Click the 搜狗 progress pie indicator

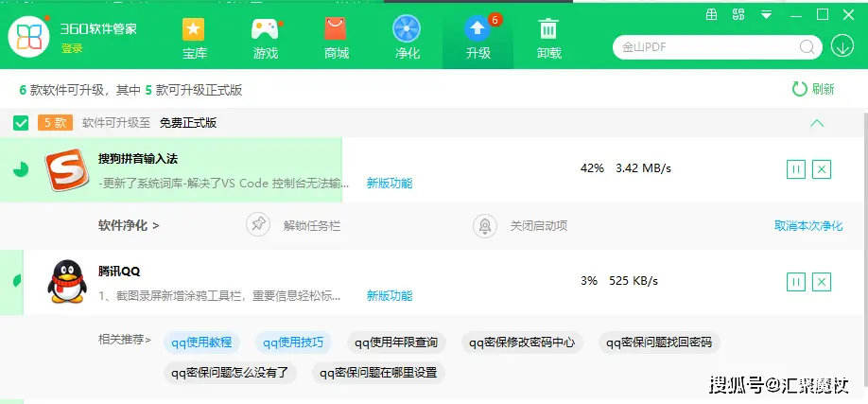click(x=21, y=169)
